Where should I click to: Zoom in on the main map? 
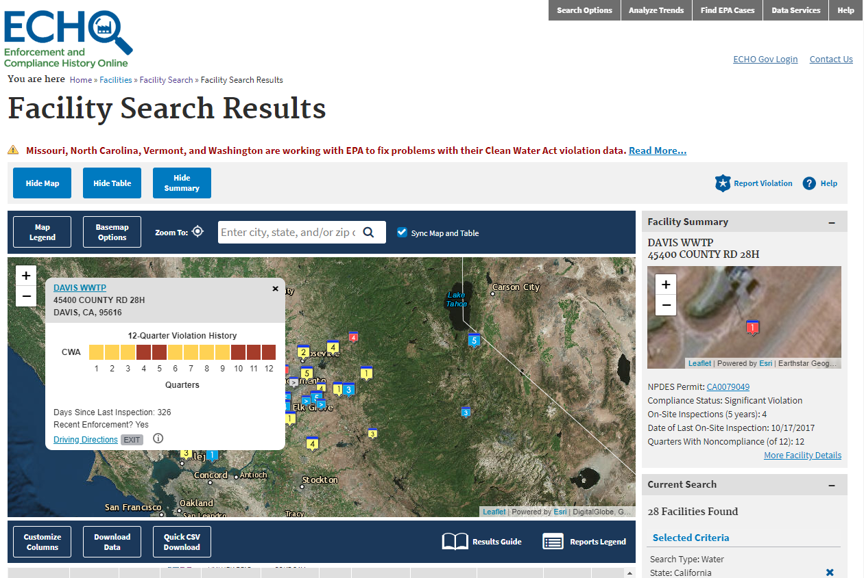coord(26,276)
